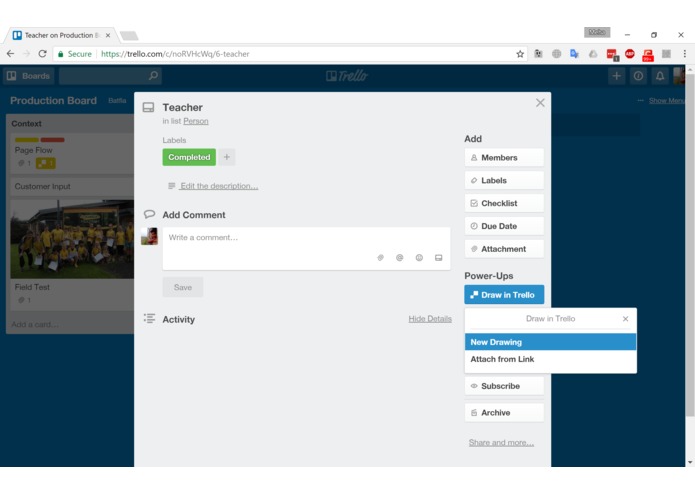Click the browser back arrow
The width and height of the screenshot is (695, 494).
click(11, 54)
